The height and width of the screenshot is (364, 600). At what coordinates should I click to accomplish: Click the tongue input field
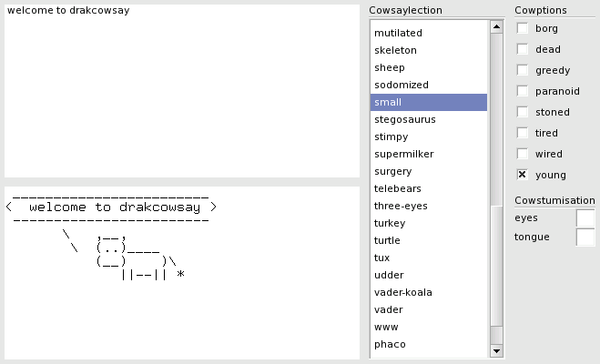(585, 238)
